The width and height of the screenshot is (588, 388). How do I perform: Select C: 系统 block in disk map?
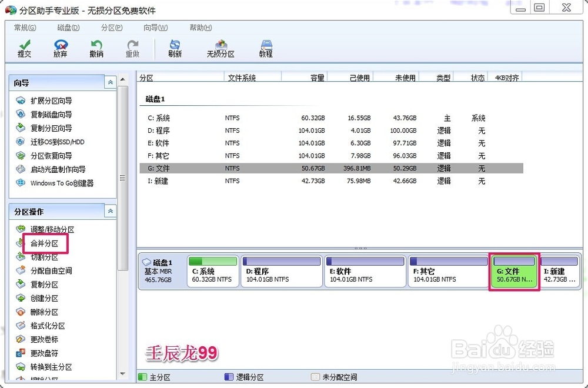(x=213, y=272)
